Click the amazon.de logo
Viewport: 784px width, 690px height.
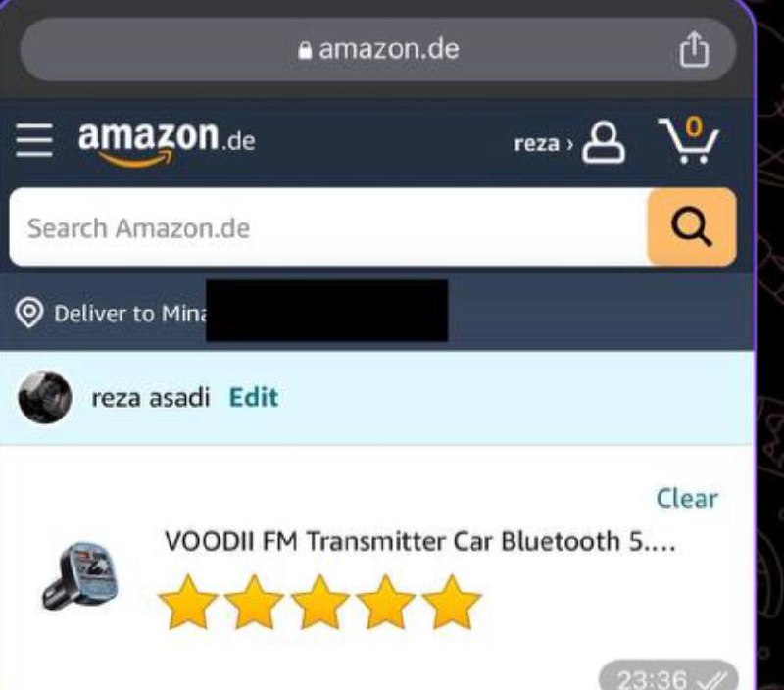tap(167, 142)
